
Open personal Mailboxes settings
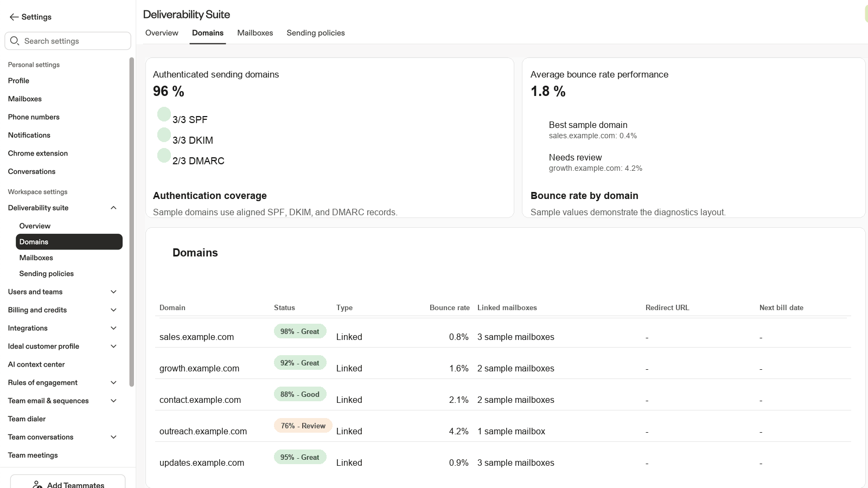[x=25, y=99]
